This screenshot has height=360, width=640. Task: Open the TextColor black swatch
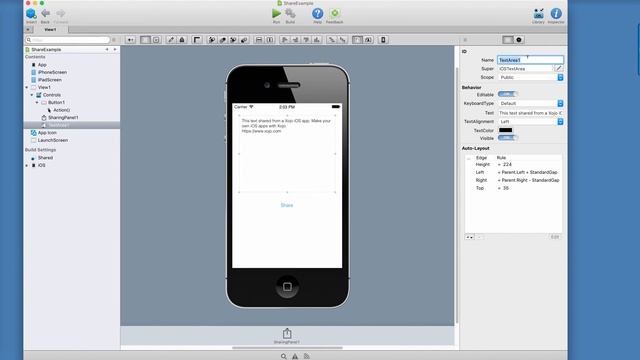click(505, 130)
